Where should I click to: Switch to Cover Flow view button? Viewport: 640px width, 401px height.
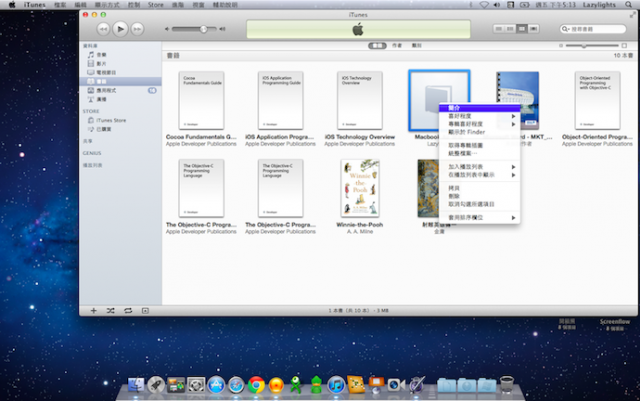pyautogui.click(x=533, y=29)
